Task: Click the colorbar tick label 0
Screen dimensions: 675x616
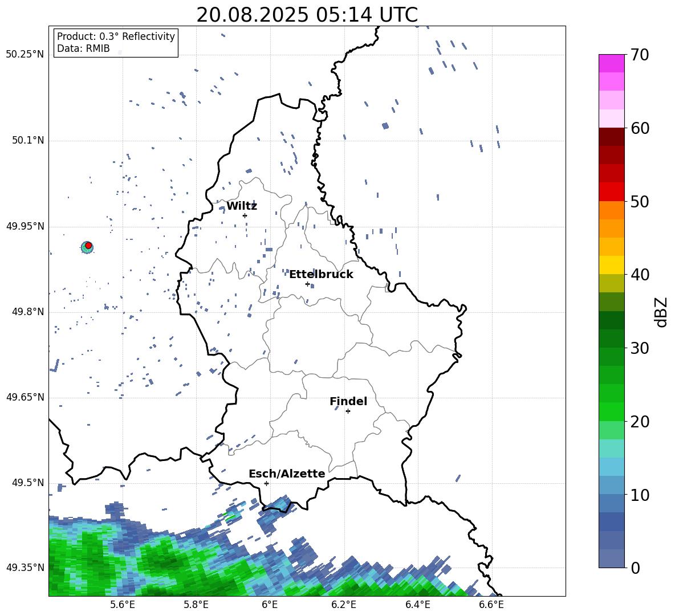Action: (x=635, y=568)
